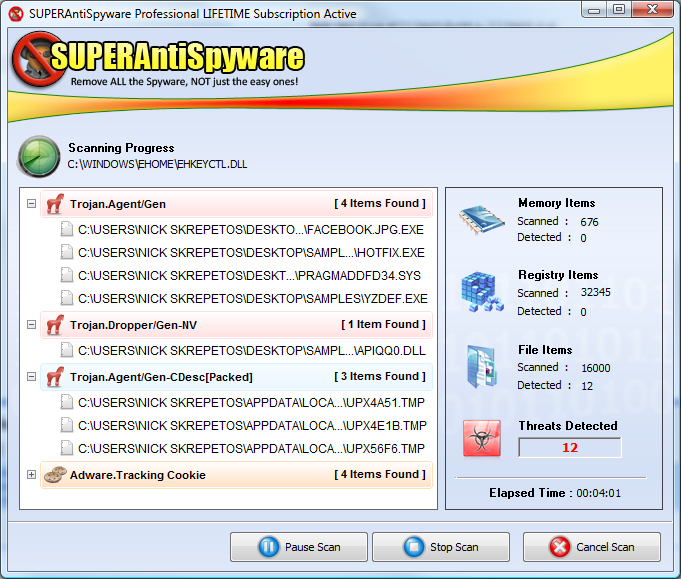The width and height of the screenshot is (681, 579).
Task: Click the Scanning Progress heading
Action: coord(121,148)
